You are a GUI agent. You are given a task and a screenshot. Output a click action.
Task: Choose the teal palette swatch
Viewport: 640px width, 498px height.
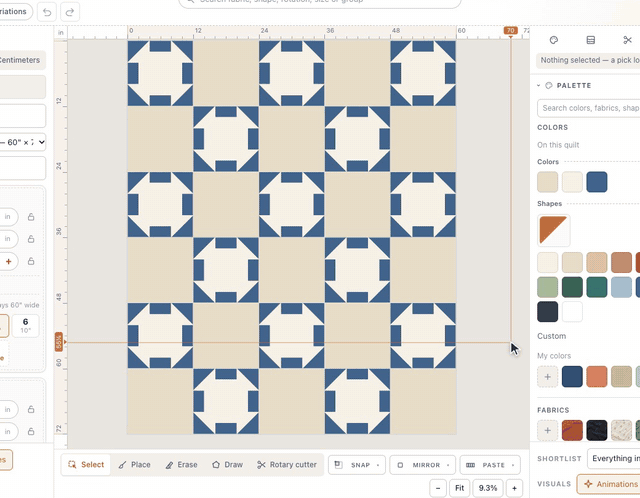click(597, 287)
